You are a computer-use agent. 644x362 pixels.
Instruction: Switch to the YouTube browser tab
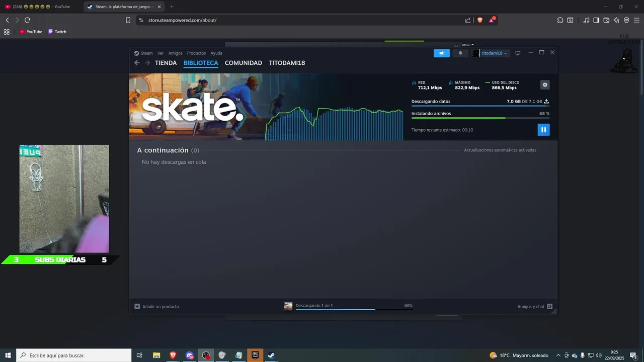[x=41, y=7]
